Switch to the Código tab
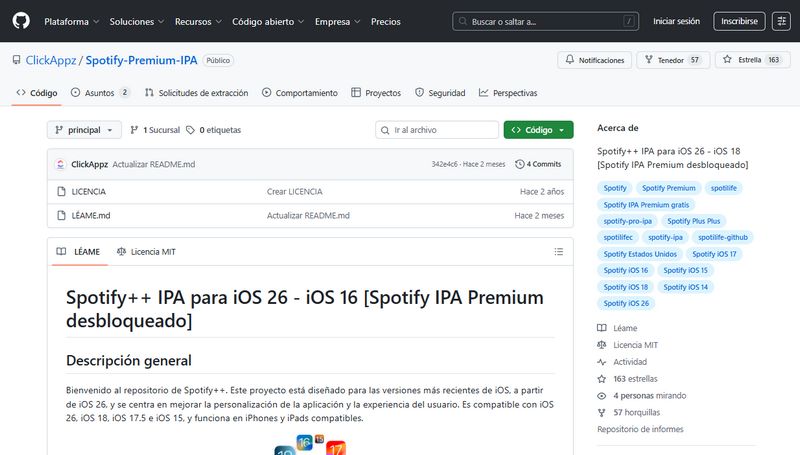 37,93
